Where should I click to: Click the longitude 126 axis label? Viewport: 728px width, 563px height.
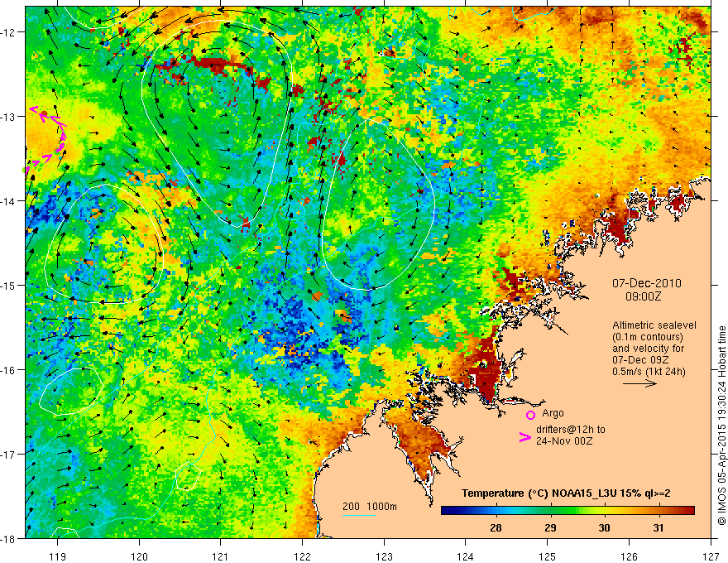[629, 556]
